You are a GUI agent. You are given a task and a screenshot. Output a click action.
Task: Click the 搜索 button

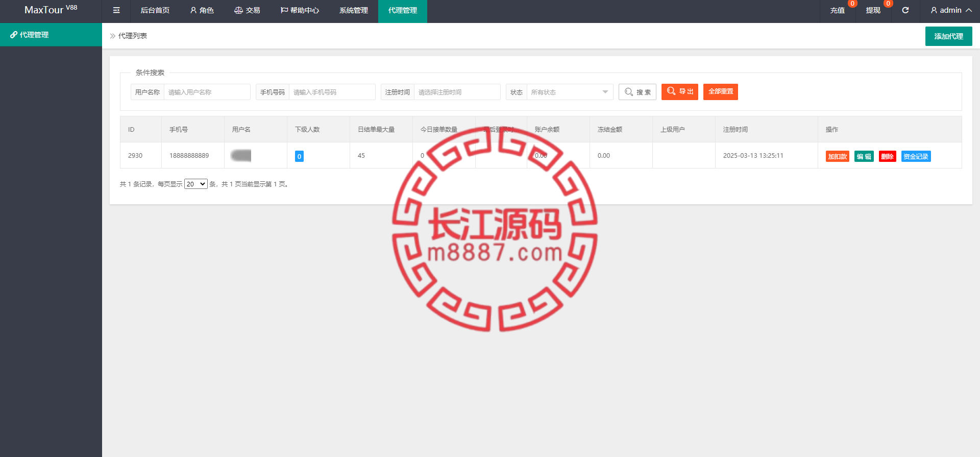pos(638,92)
